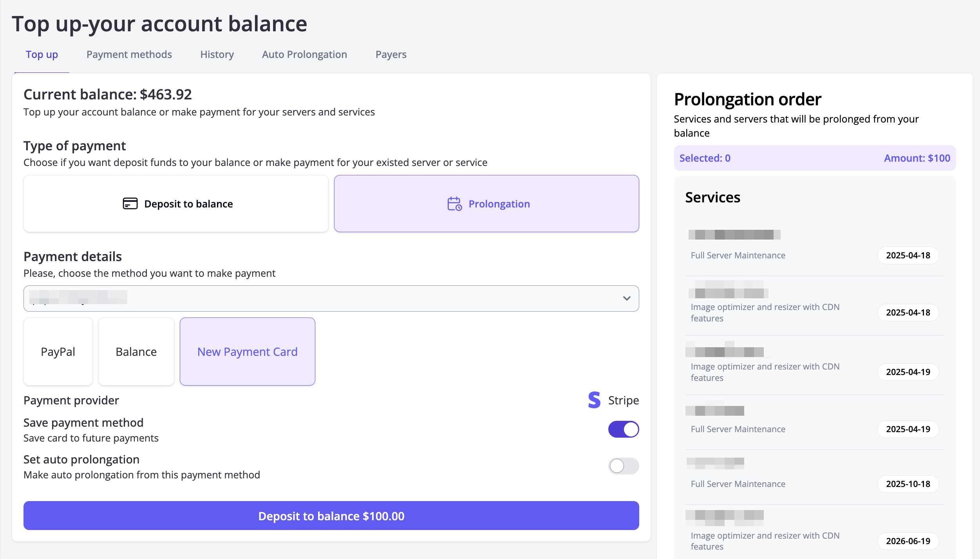
Task: Open the payment method dropdown chevron
Action: pos(626,298)
